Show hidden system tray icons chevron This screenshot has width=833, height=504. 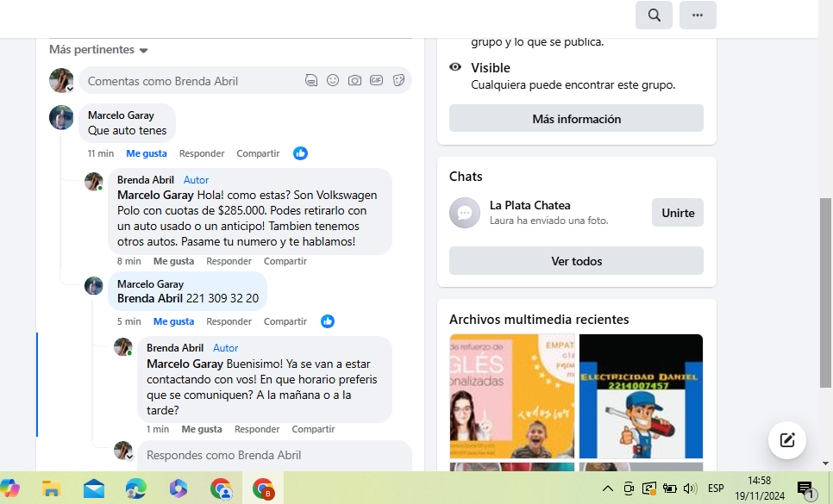tap(608, 488)
